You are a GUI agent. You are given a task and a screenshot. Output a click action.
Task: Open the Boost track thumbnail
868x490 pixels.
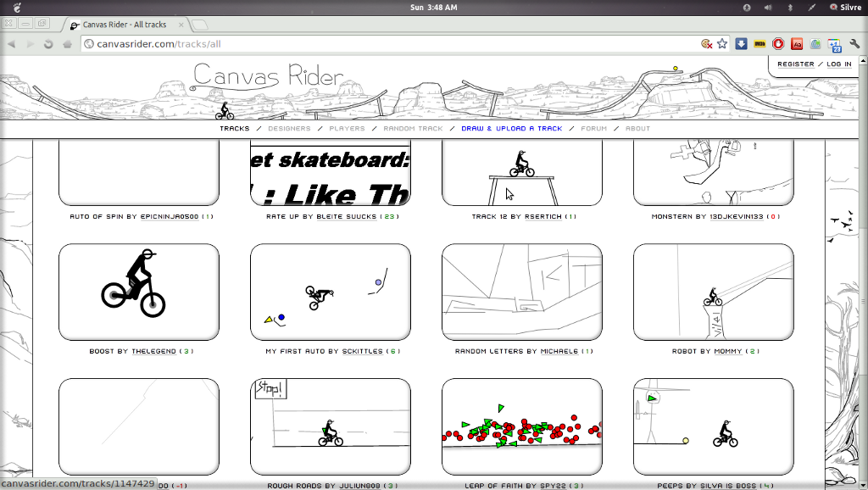click(139, 292)
